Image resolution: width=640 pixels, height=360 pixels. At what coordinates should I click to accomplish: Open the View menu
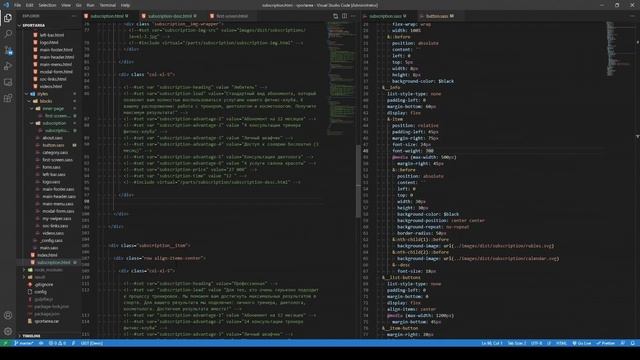66,5
